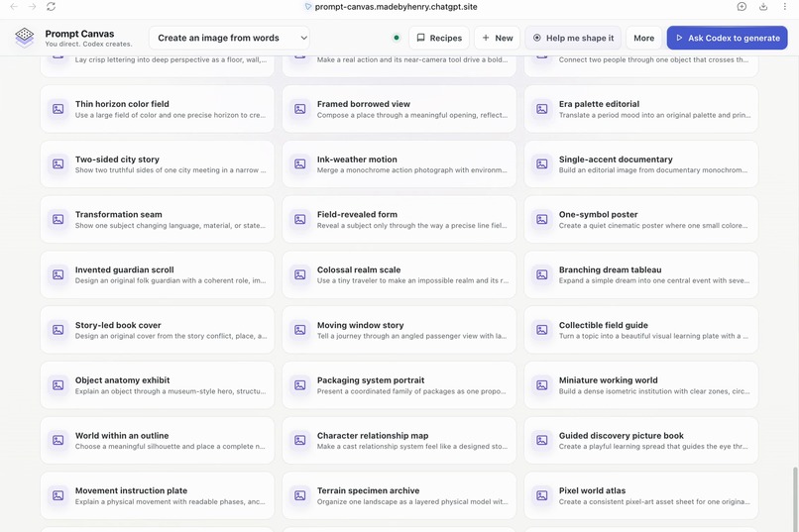
Task: Click the image icon on Object anatomy exhibit
Action: point(58,385)
